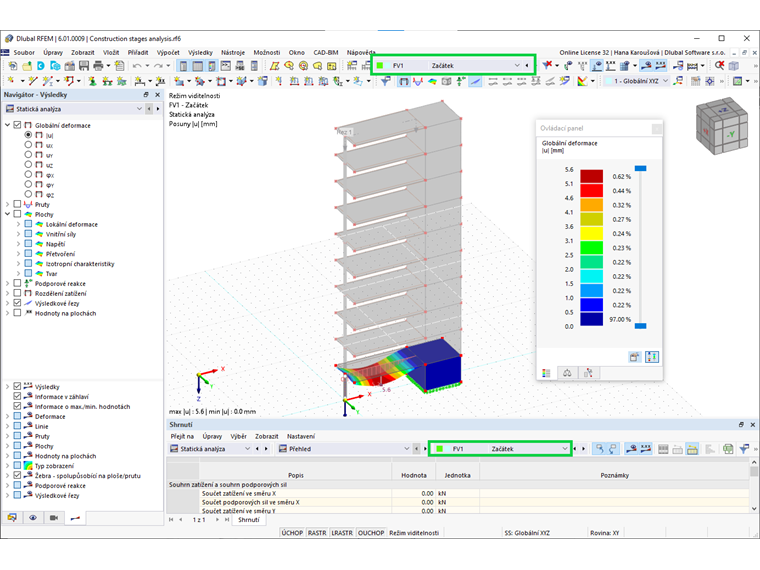The image size is (760, 570).
Task: Open the Statická analýza dropdown in navigator
Action: 140,109
